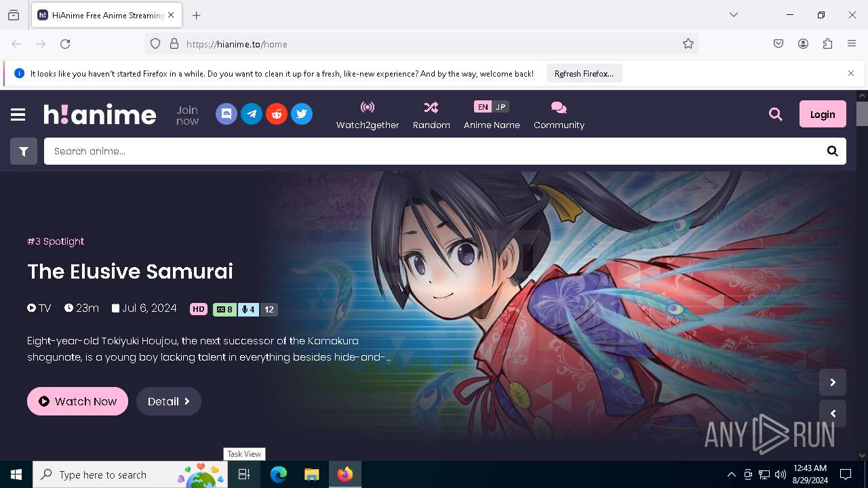Launch Microsoft Edge from the taskbar
This screenshot has width=868, height=488.
coord(279,474)
